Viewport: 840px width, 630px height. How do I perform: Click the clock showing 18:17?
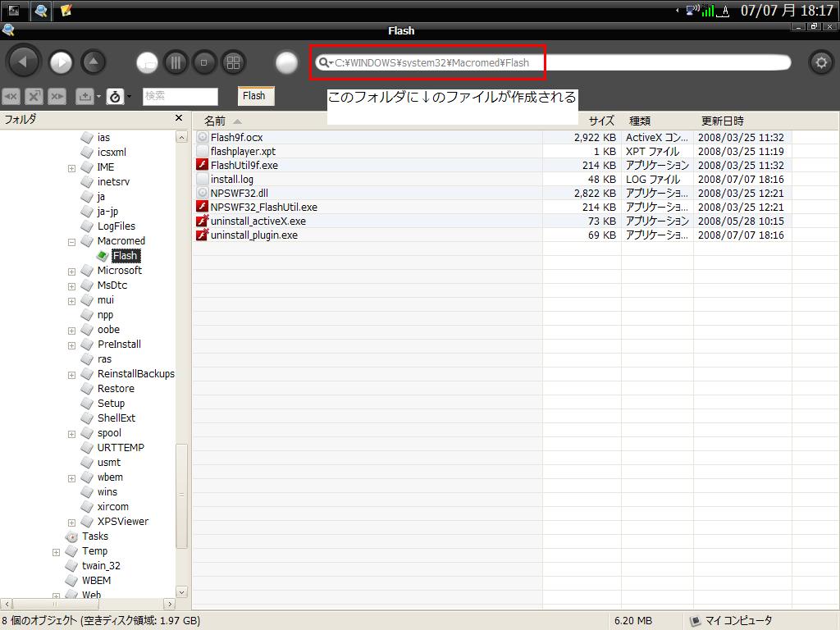click(786, 10)
